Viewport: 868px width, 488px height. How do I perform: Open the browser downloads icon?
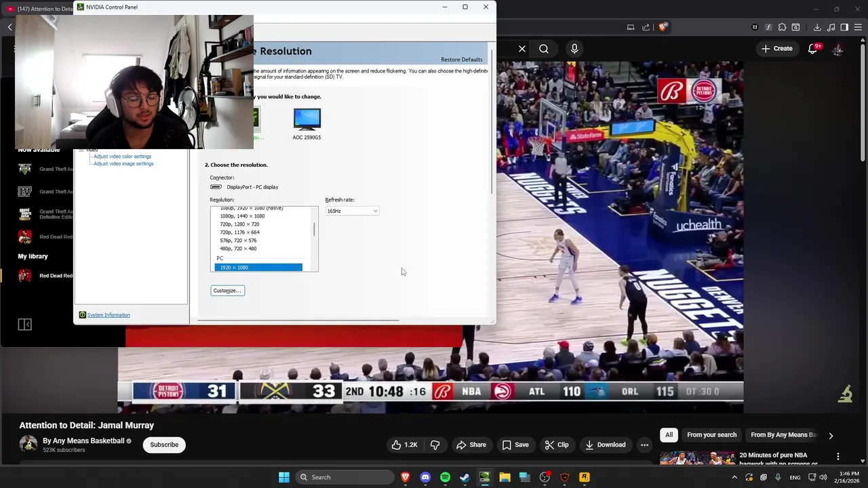pos(817,27)
